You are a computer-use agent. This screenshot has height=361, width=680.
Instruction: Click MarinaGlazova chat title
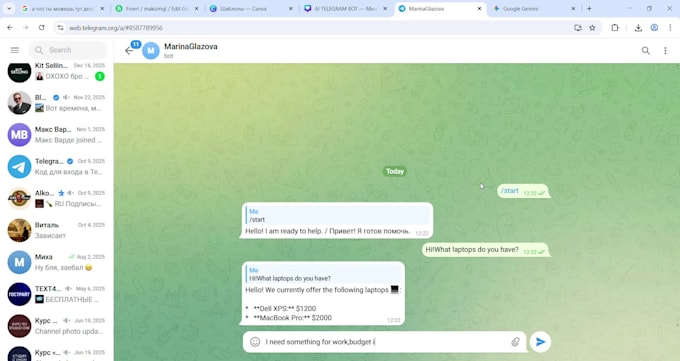191,46
